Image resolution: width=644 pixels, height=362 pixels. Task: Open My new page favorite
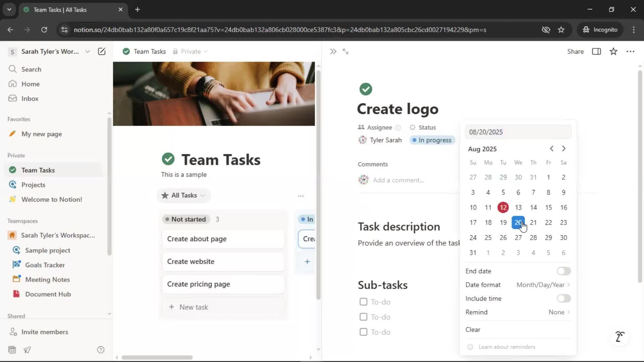(42, 134)
